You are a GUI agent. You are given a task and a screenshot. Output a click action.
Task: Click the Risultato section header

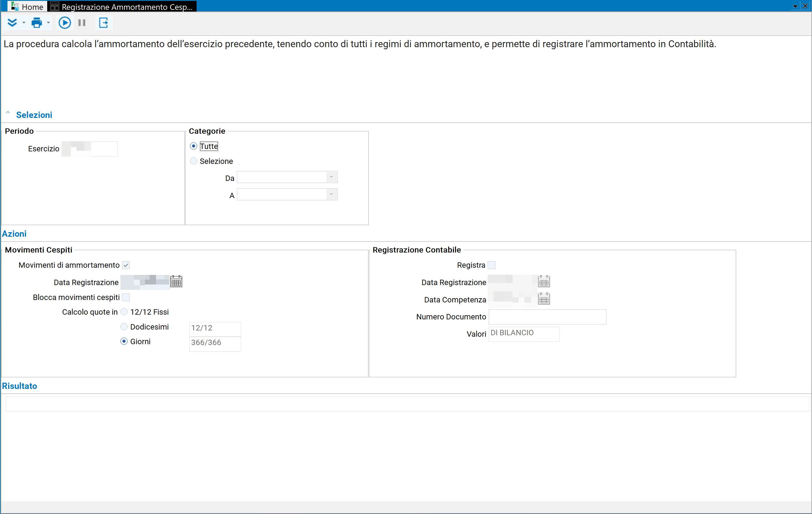19,386
